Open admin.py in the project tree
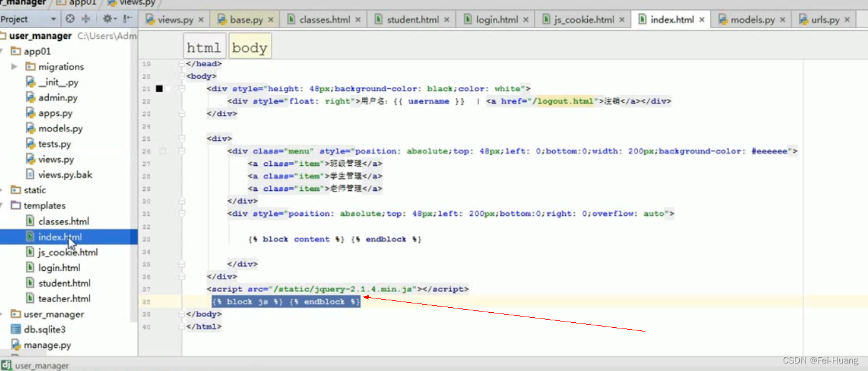 [58, 98]
